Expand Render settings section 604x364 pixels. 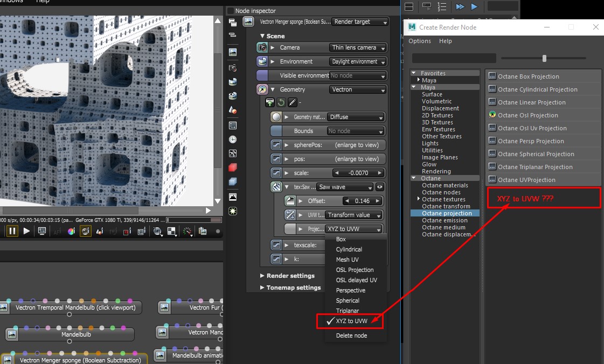pyautogui.click(x=262, y=276)
